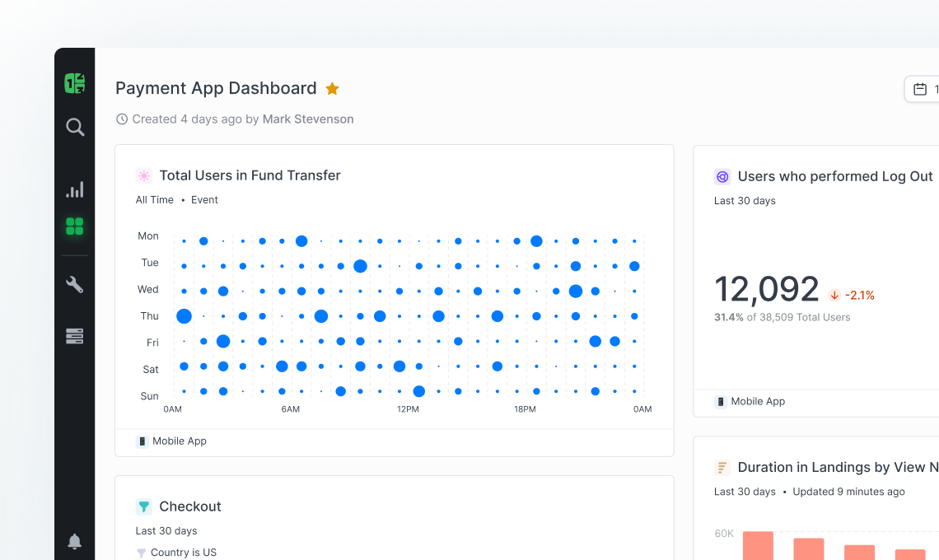Screen dimensions: 939x560
Task: Click the Mon row label in chart
Action: pyautogui.click(x=148, y=236)
